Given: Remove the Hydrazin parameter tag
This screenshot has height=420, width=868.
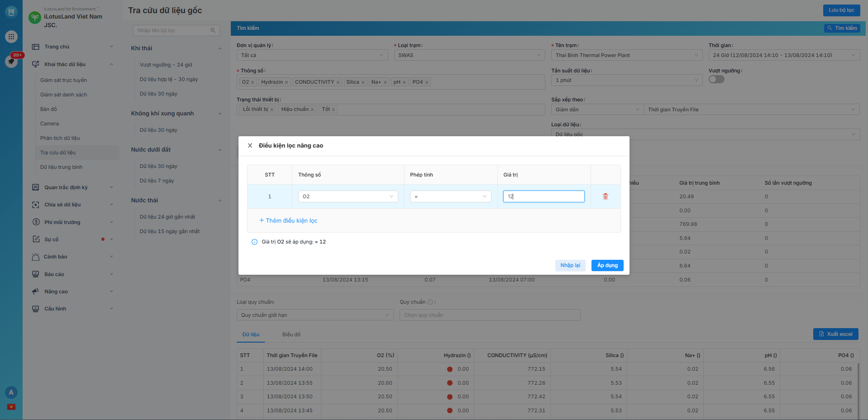Looking at the screenshot, I should 286,82.
